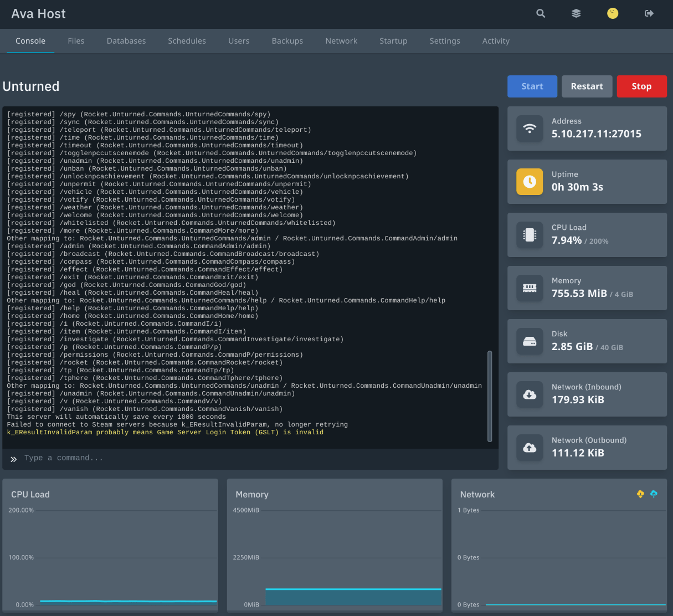Image resolution: width=673 pixels, height=616 pixels.
Task: Open the Startup tab
Action: click(393, 41)
